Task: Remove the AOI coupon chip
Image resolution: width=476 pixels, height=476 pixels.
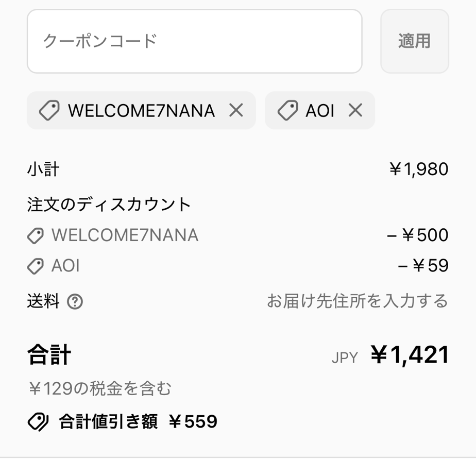Action: coord(355,110)
